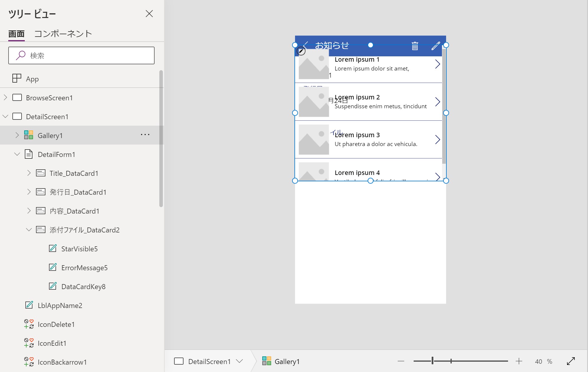Collapse the 添付ファイル_DataCard2 node
This screenshot has width=588, height=372.
[x=29, y=230]
